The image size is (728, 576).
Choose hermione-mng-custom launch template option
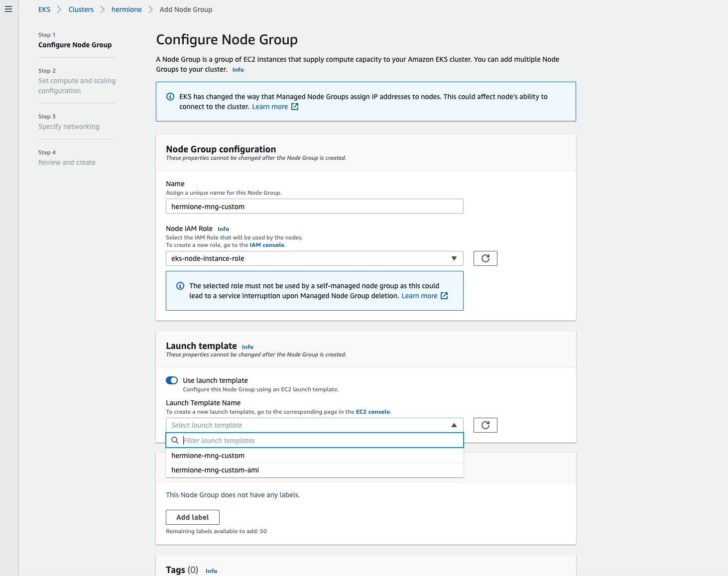pyautogui.click(x=315, y=456)
